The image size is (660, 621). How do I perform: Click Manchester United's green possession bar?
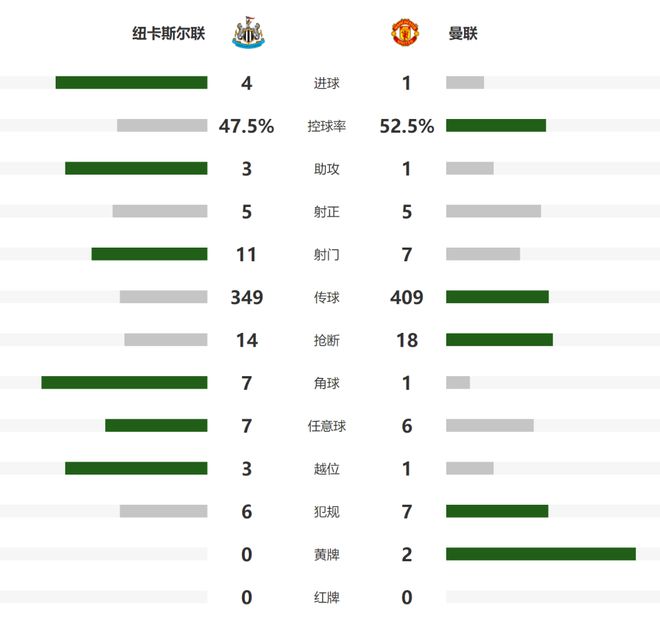point(496,126)
